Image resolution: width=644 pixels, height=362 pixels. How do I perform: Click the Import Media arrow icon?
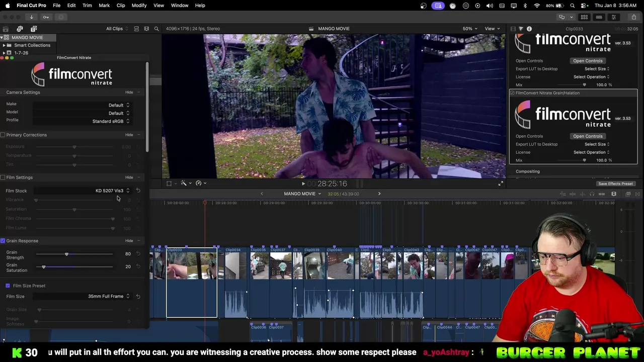pyautogui.click(x=31, y=17)
